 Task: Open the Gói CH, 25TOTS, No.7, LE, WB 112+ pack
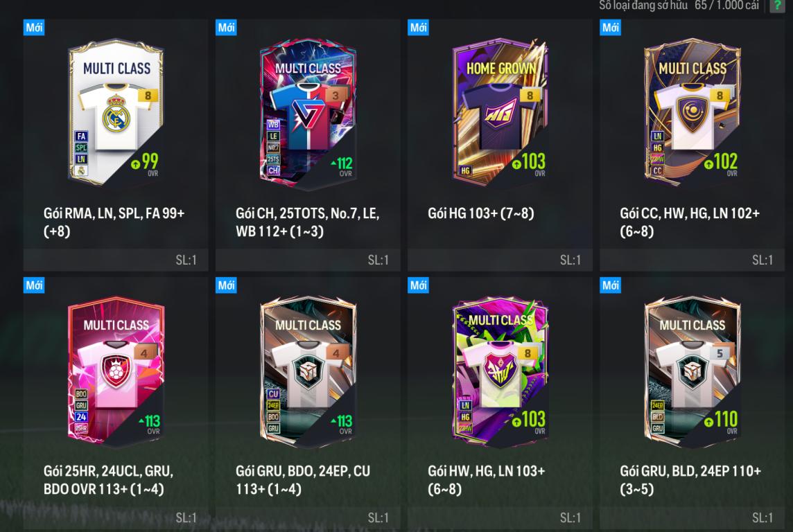coord(308,145)
